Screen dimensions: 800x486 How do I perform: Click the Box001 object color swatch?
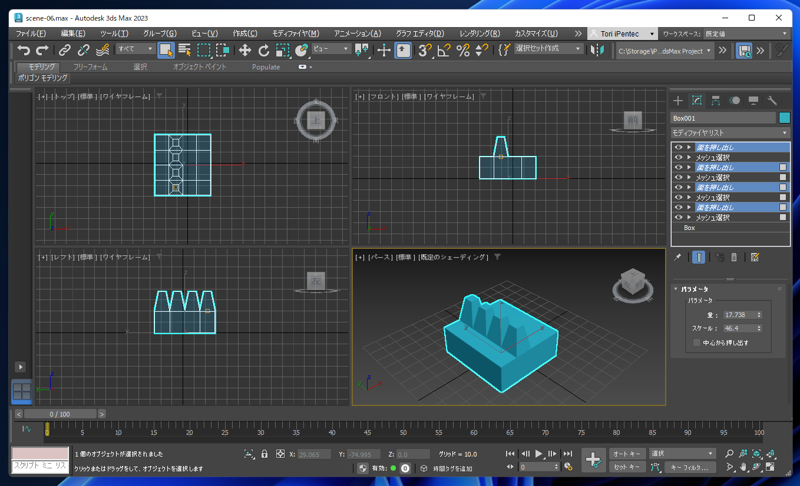tap(784, 118)
